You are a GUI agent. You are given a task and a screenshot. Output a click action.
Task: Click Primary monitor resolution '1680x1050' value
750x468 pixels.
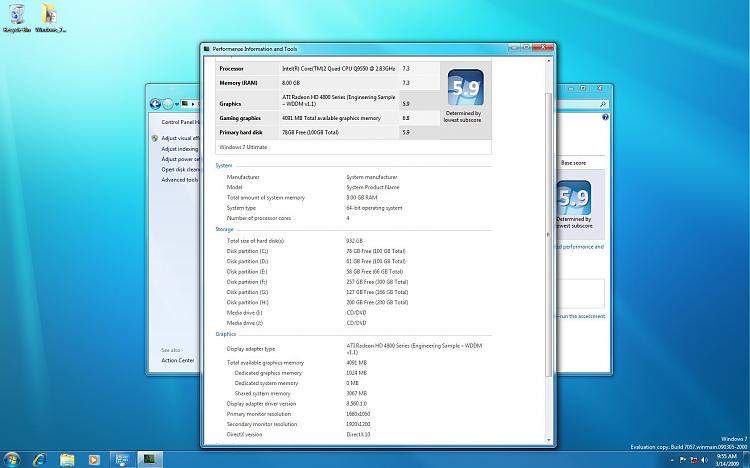358,414
